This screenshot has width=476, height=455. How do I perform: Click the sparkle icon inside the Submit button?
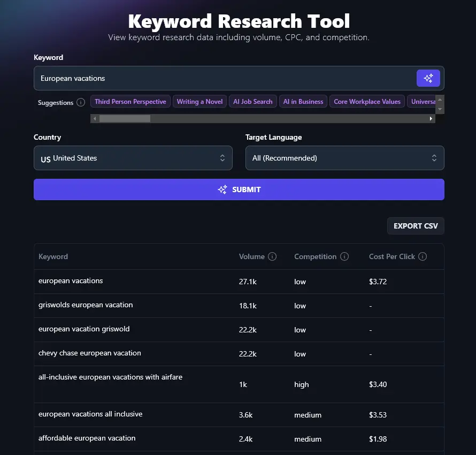pos(222,189)
